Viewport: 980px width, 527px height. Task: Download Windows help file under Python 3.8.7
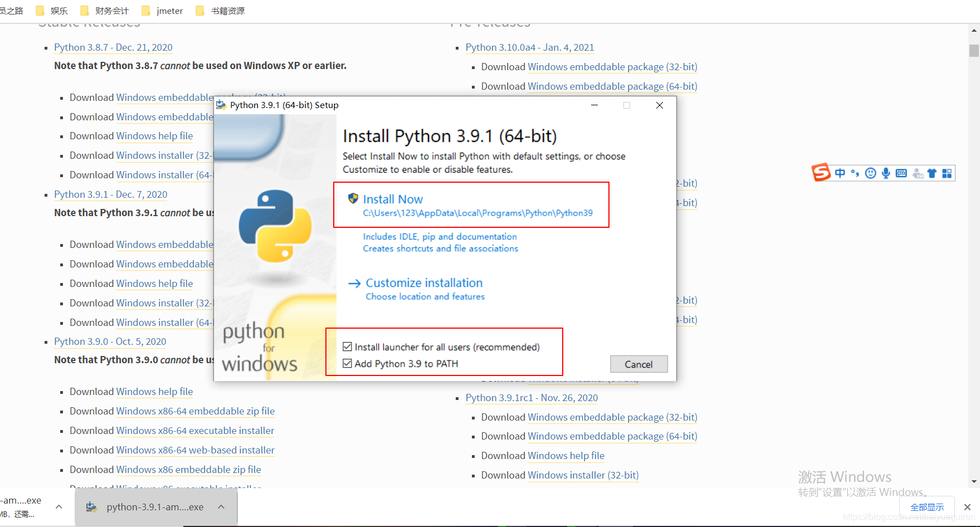[154, 136]
